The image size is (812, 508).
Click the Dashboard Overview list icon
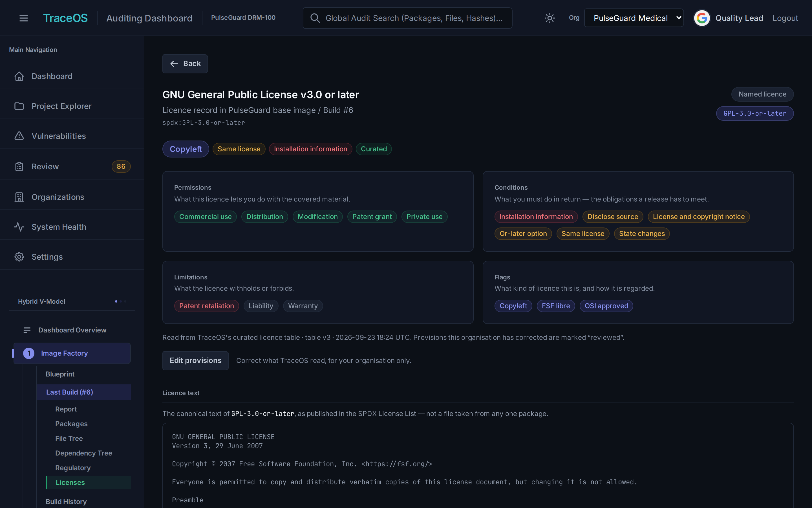coord(27,330)
